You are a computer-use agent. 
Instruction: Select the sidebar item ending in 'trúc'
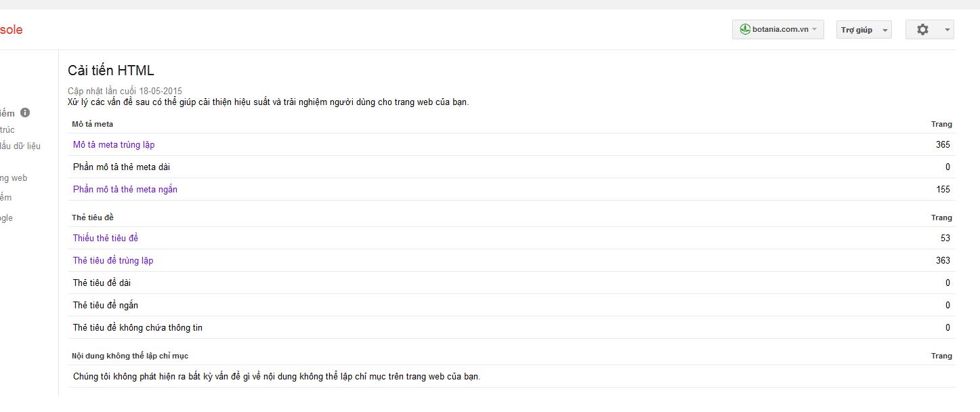[7, 130]
